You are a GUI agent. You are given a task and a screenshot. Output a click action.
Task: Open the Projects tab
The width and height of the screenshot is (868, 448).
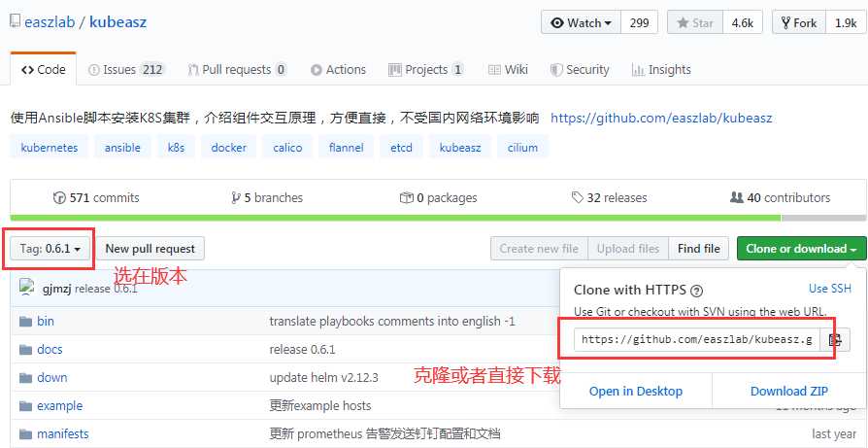pos(425,70)
